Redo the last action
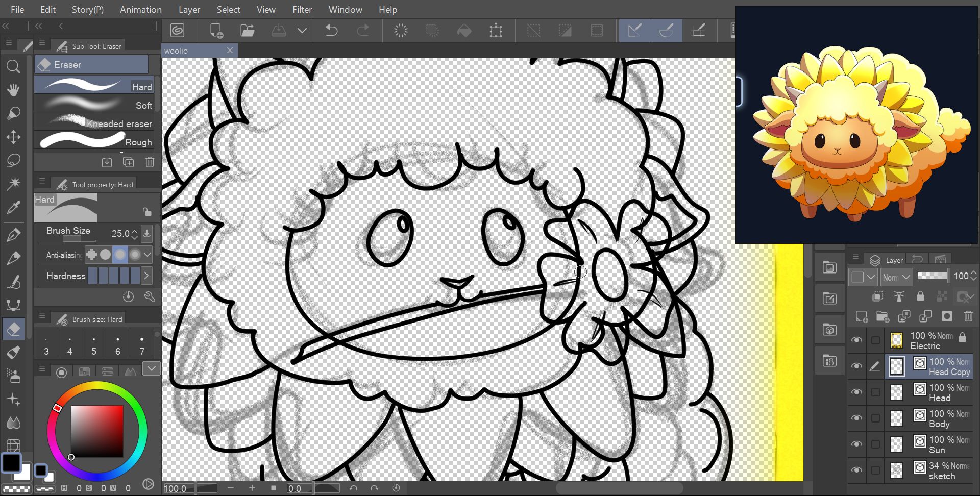This screenshot has height=496, width=980. pos(363,31)
